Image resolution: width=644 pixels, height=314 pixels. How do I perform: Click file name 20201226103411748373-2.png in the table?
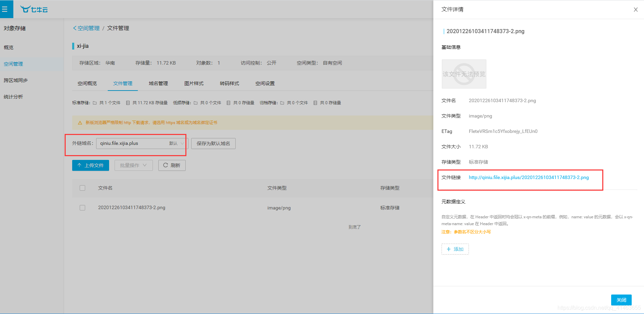tap(132, 207)
